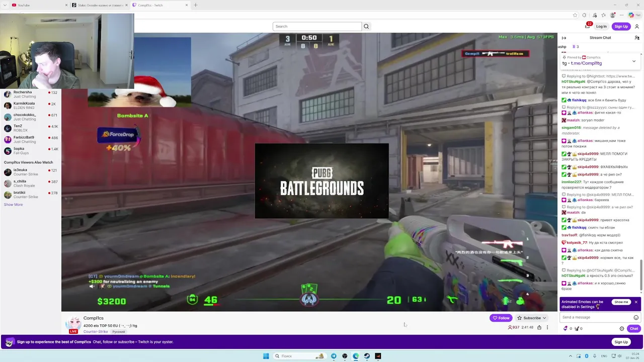The height and width of the screenshot is (362, 644).
Task: Open the Counter-Strike category link
Action: pos(96,332)
